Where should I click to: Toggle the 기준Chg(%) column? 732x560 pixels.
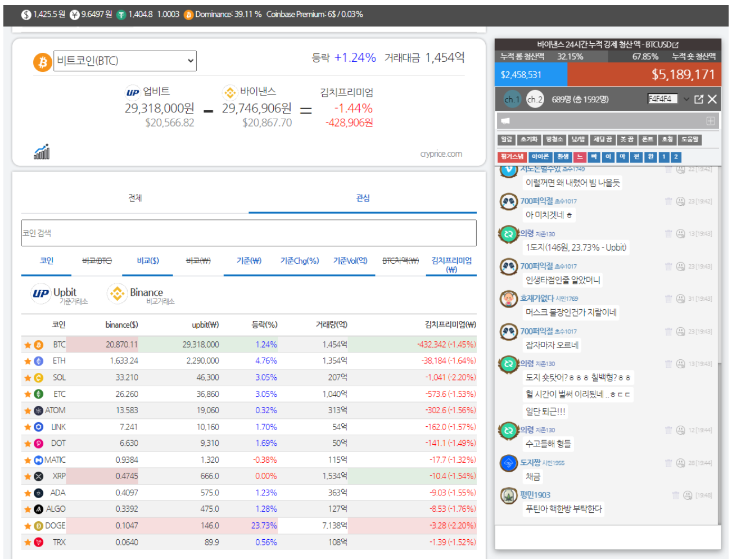coord(300,261)
